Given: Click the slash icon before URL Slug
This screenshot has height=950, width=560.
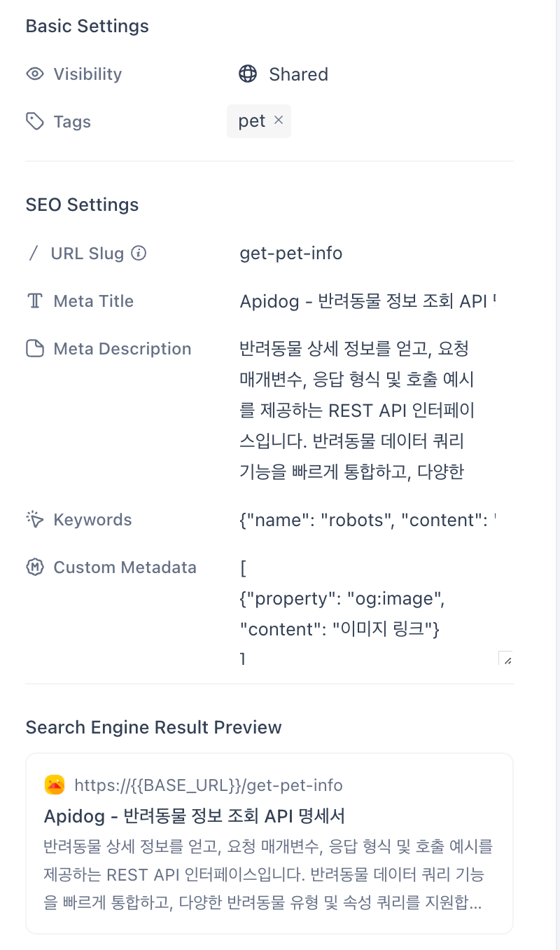Looking at the screenshot, I should coord(34,254).
